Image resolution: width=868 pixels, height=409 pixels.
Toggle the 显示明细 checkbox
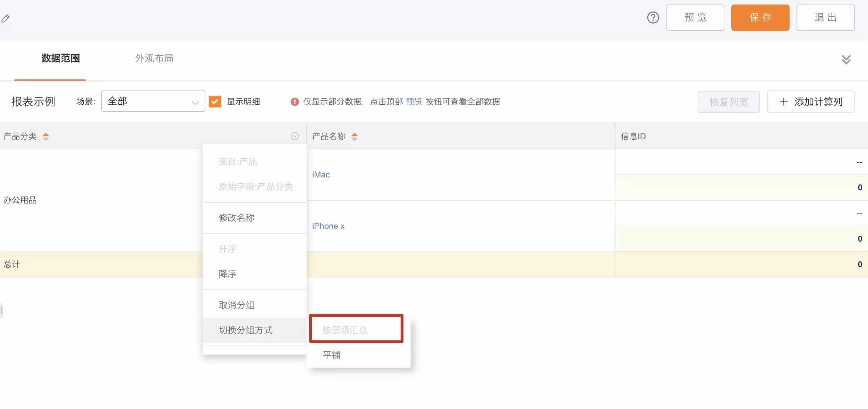pos(215,102)
